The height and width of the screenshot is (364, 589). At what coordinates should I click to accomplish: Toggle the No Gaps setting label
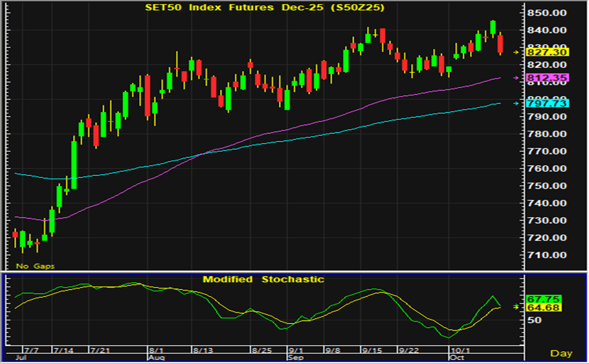[36, 267]
